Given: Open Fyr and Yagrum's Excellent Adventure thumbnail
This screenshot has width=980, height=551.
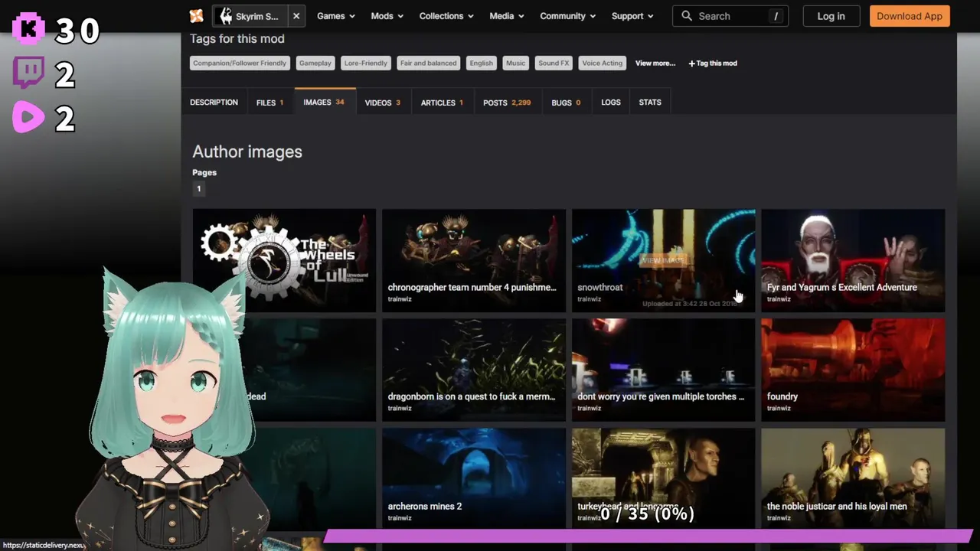Looking at the screenshot, I should coord(853,260).
